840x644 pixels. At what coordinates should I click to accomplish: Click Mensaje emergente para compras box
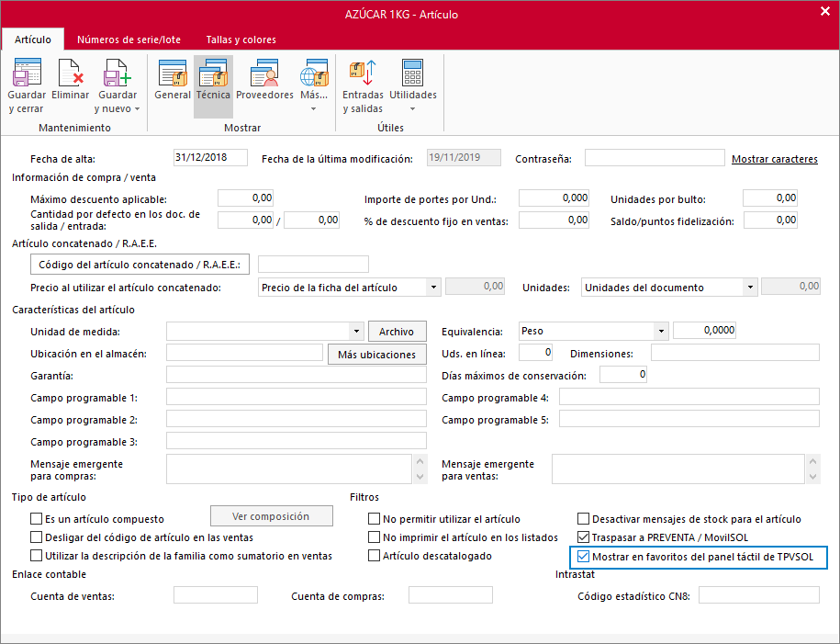point(289,469)
